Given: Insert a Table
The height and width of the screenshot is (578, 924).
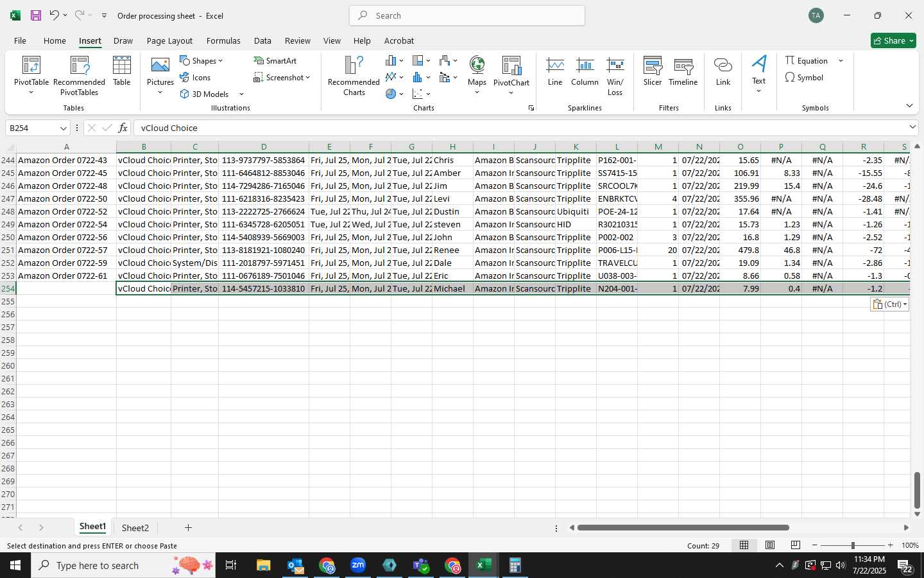Looking at the screenshot, I should tap(122, 71).
